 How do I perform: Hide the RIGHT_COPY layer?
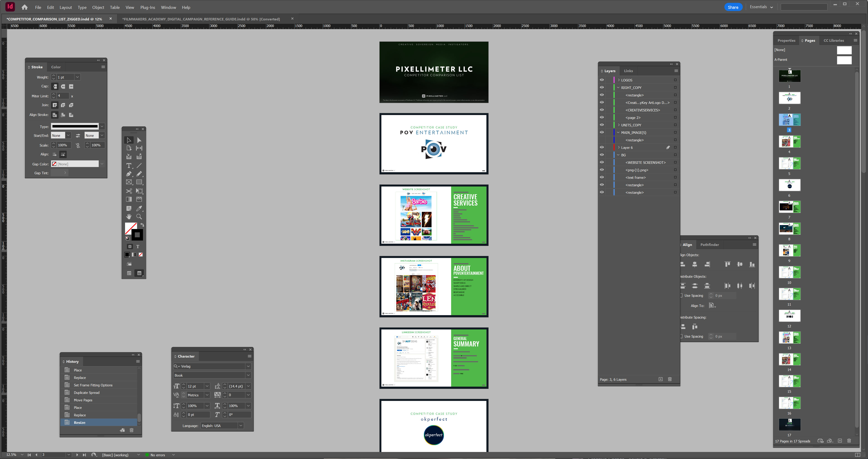[x=602, y=87]
